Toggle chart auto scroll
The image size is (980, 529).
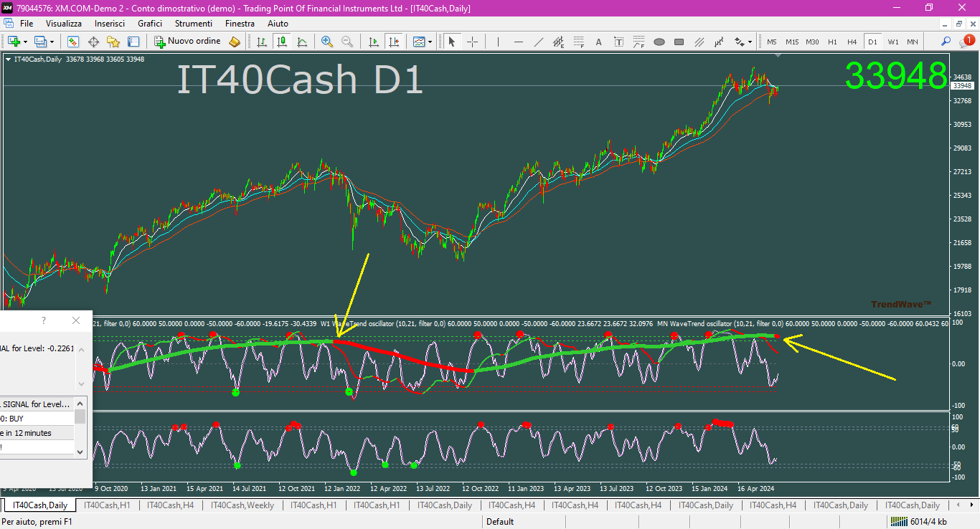373,42
